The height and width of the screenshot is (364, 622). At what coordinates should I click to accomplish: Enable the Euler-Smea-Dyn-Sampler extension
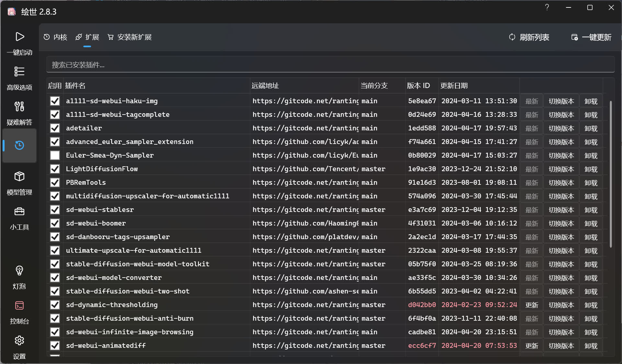(55, 155)
